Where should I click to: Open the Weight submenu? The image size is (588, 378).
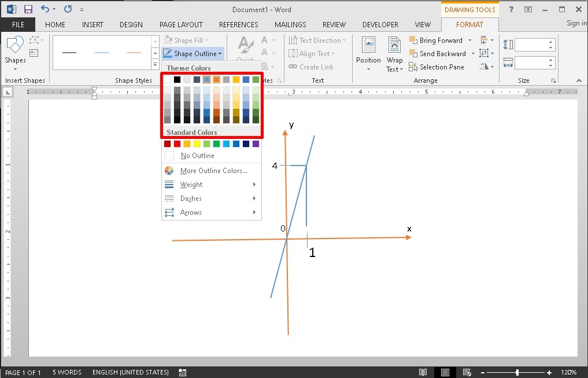click(x=212, y=184)
